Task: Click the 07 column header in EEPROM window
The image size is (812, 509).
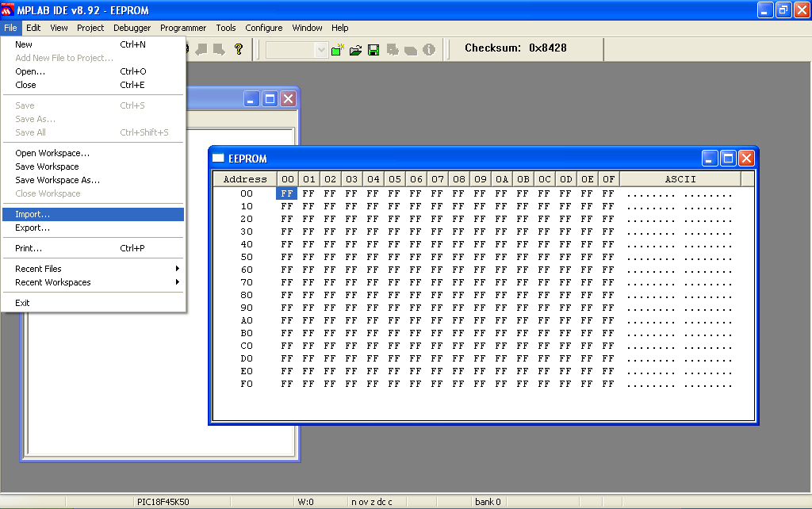Action: coord(437,179)
